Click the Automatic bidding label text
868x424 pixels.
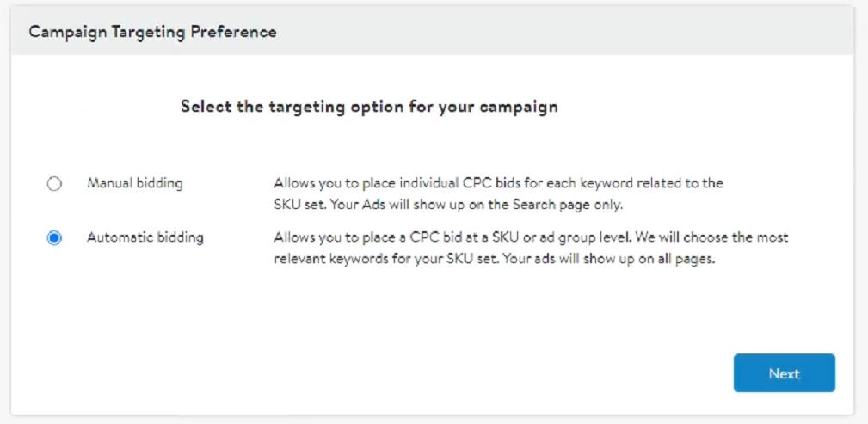[x=145, y=237]
